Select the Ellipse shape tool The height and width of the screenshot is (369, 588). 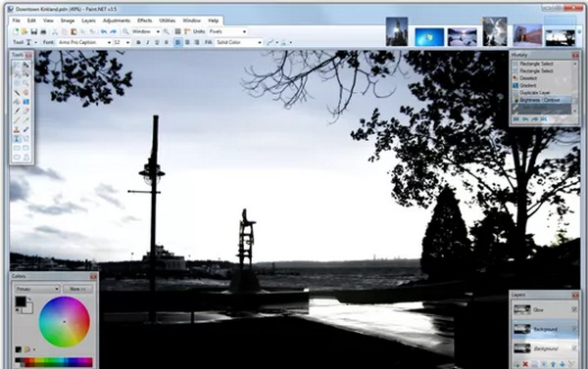tap(17, 158)
